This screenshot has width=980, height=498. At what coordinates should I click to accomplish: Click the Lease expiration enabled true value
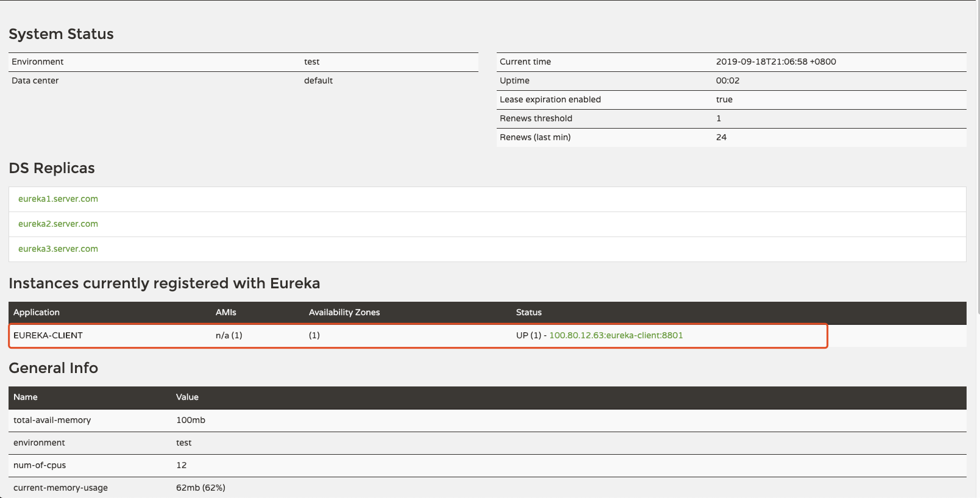(x=724, y=99)
